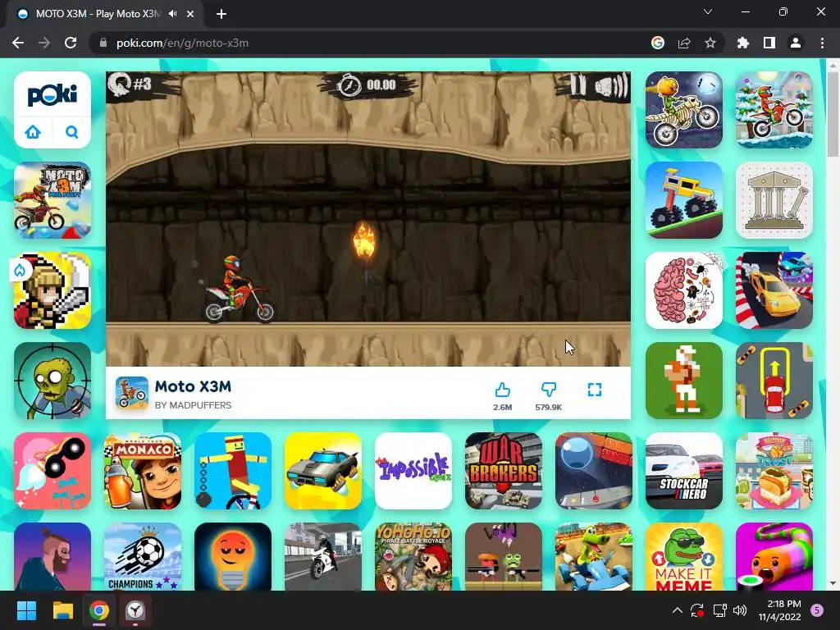Open Chrome profile avatar
Viewport: 840px width, 630px height.
pos(795,43)
